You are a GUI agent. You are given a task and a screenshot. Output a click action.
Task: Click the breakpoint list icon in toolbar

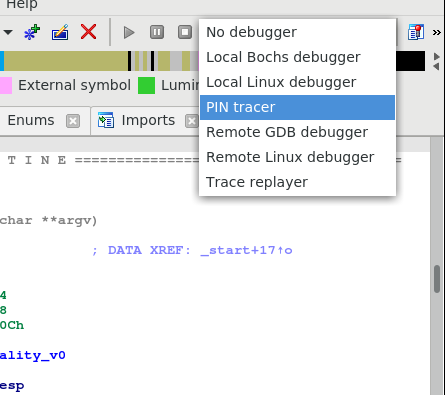(x=416, y=32)
